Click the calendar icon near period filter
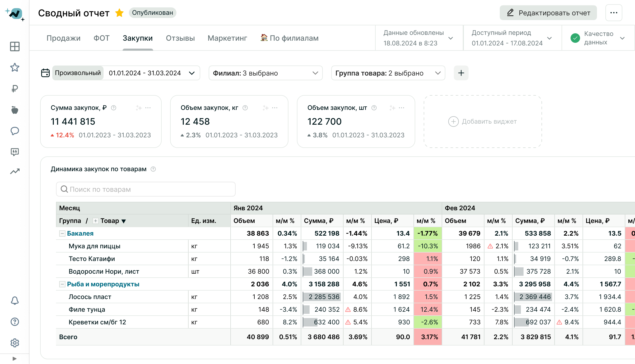Image resolution: width=635 pixels, height=364 pixels. [45, 73]
